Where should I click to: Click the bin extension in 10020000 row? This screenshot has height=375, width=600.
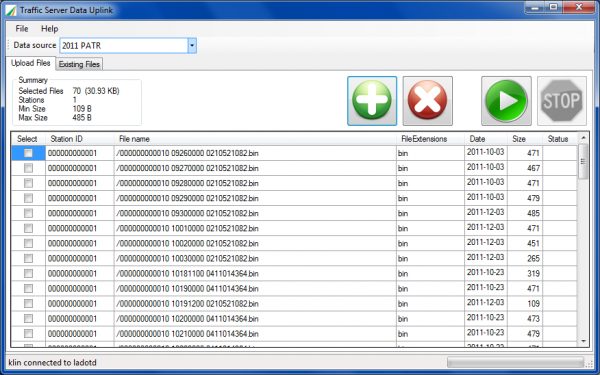tap(403, 244)
